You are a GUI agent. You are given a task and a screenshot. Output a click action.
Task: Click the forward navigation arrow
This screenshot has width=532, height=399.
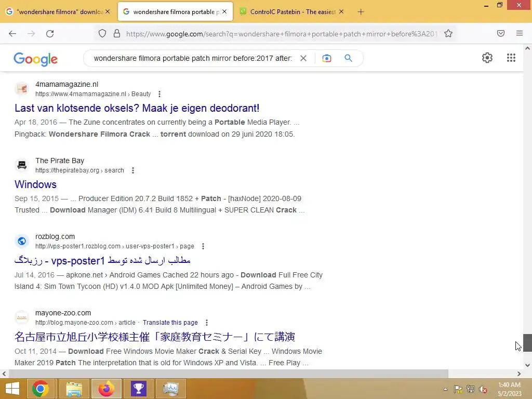(x=31, y=34)
